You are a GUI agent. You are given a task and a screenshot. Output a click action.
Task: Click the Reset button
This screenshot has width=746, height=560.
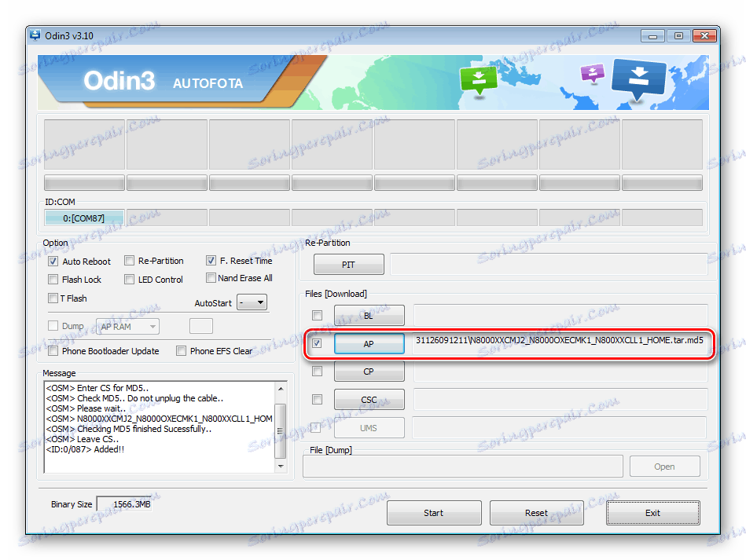pos(537,513)
